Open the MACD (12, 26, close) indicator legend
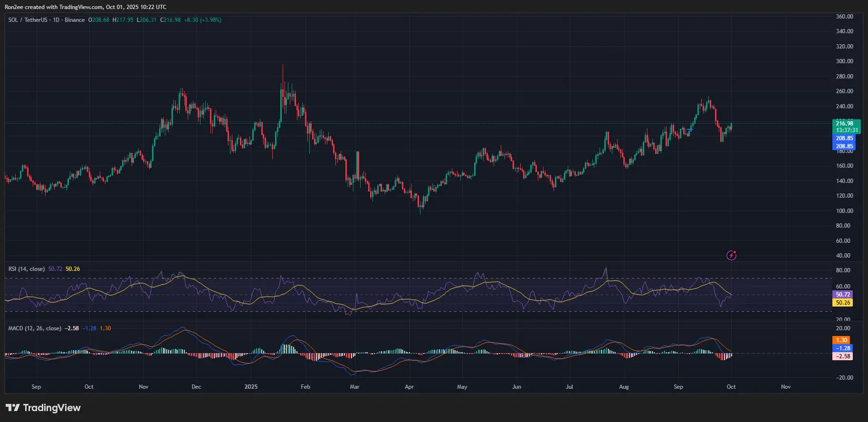The width and height of the screenshot is (868, 422). pos(35,328)
